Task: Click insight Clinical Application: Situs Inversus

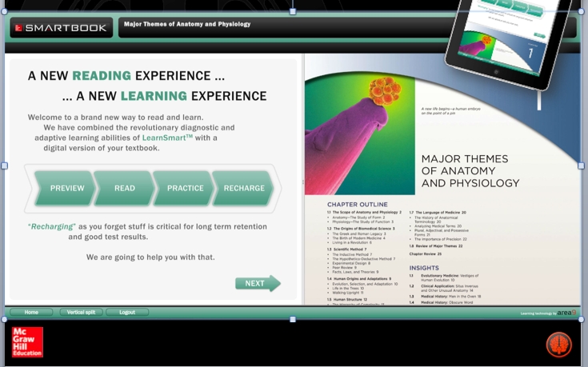Action: [450, 289]
